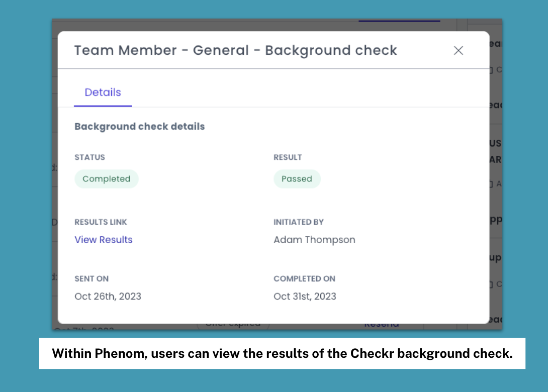Click the Completed status badge

107,179
